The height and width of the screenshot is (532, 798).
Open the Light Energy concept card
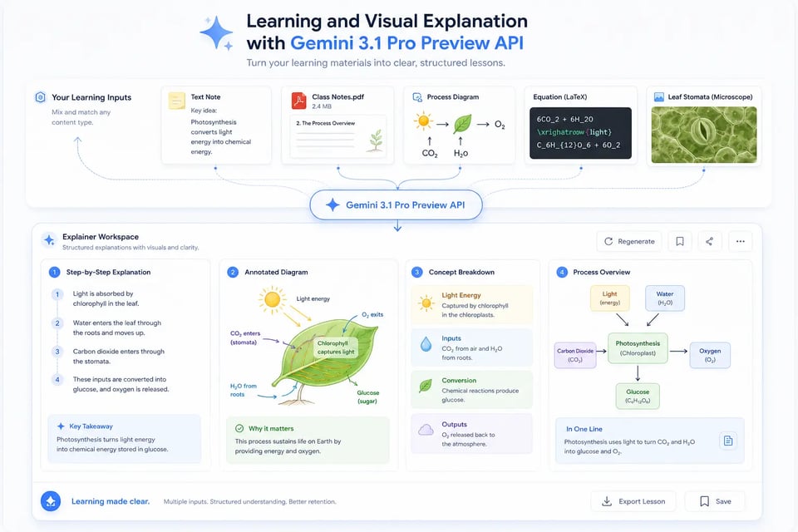(x=472, y=304)
